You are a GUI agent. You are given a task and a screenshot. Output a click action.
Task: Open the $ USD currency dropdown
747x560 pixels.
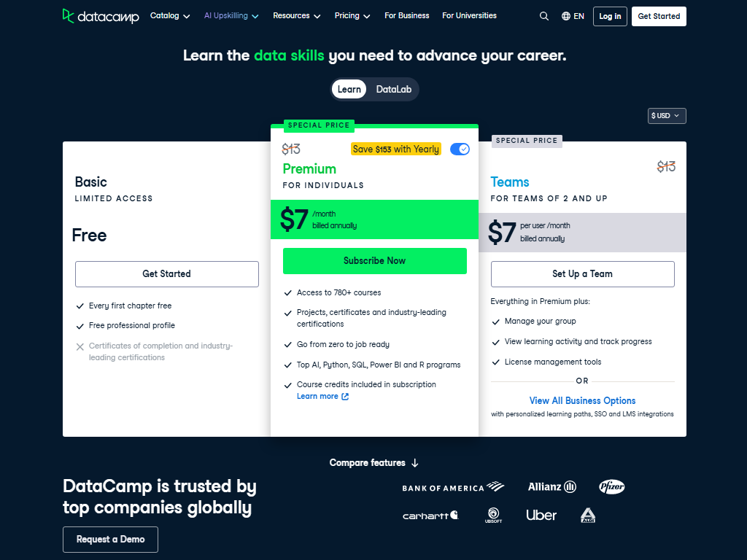point(667,116)
